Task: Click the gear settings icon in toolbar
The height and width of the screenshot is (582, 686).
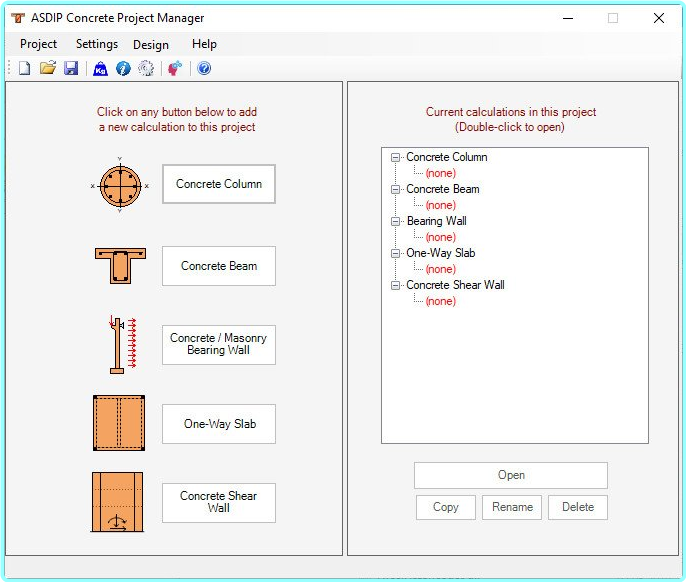Action: (146, 68)
